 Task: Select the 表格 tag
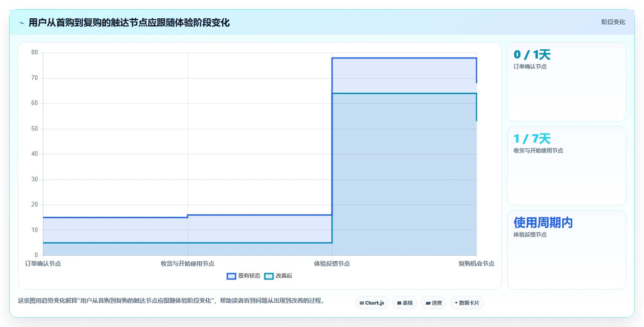(x=405, y=303)
